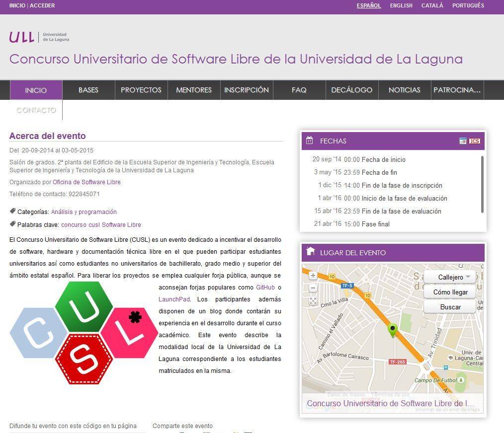Open the Callejero map type dropdown

pos(450,277)
